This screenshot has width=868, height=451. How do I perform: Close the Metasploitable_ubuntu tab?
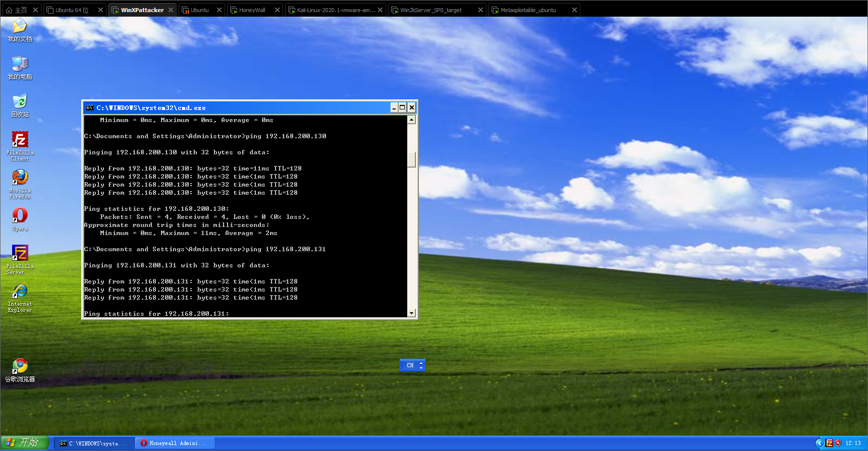(x=574, y=10)
